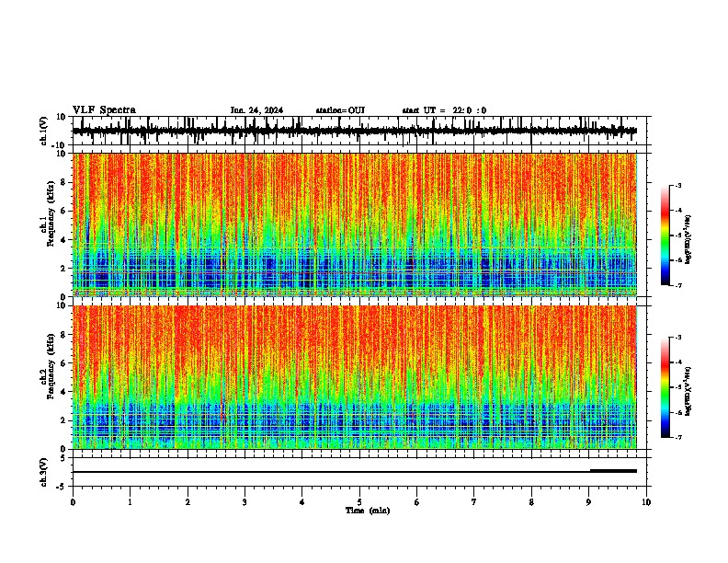Select the ch.1 "Frequency (kHz)" axis label

click(51, 213)
